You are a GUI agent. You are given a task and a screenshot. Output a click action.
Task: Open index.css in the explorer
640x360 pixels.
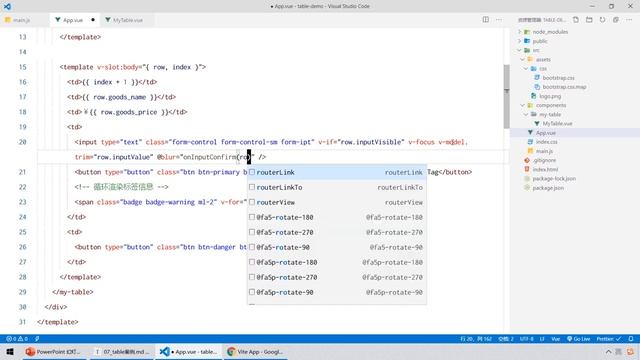coord(546,142)
